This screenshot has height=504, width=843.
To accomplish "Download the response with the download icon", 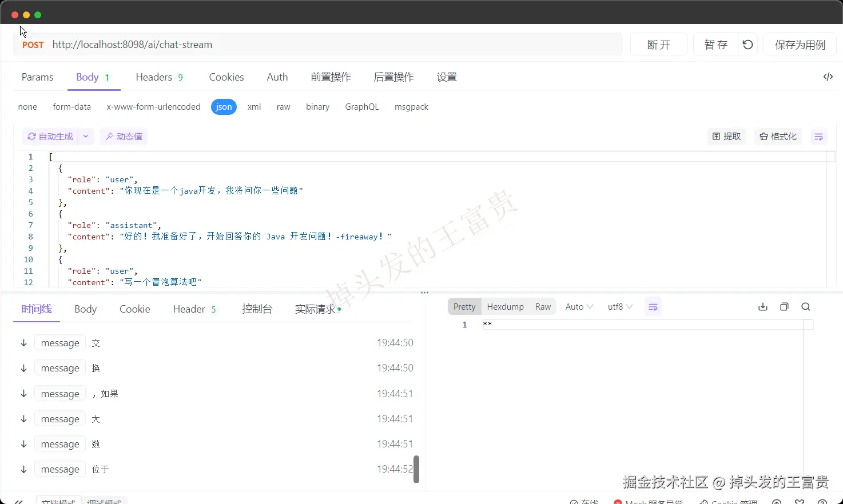I will pyautogui.click(x=763, y=307).
